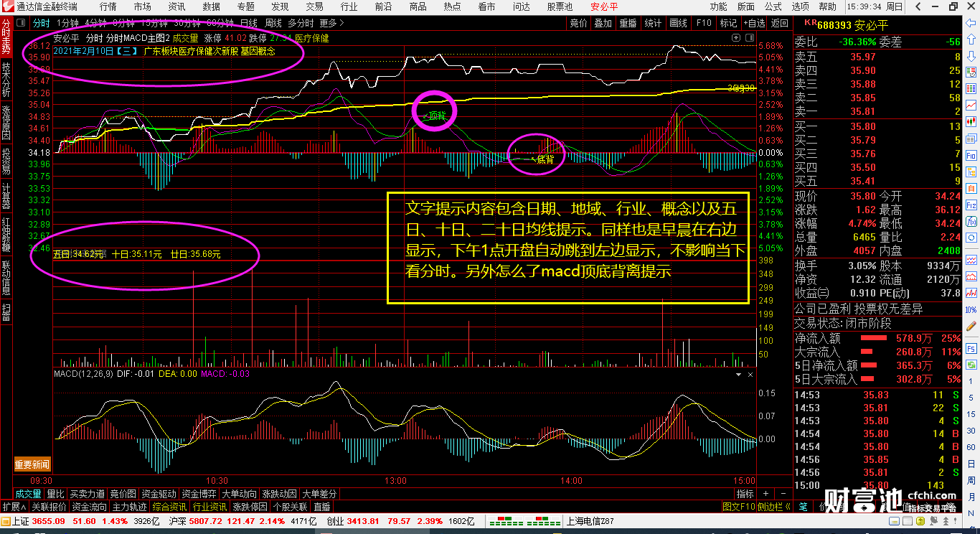Click the back arrow icon in right sidebar
The image size is (980, 534).
click(x=971, y=22)
